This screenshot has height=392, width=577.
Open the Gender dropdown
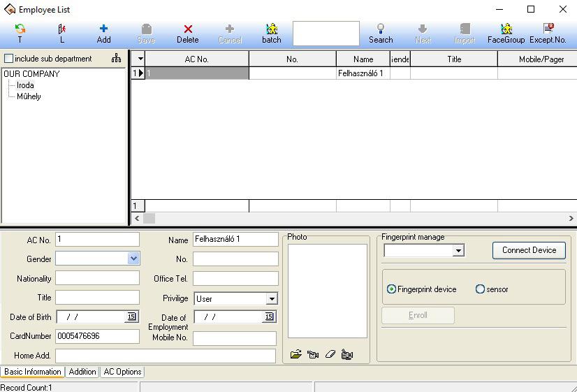pyautogui.click(x=133, y=259)
